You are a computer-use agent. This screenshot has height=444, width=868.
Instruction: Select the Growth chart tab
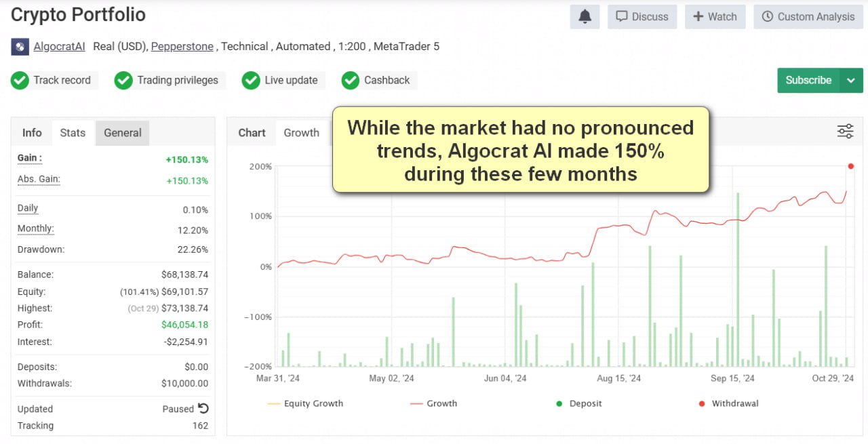coord(301,133)
